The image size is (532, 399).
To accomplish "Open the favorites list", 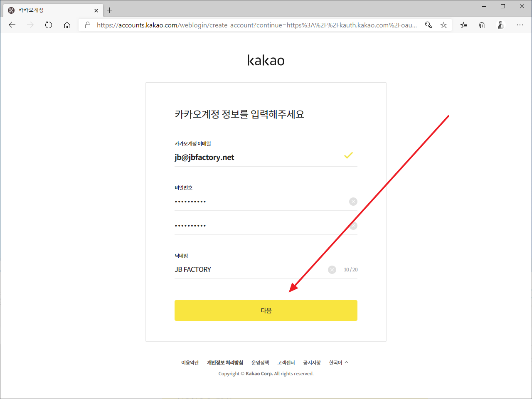I will pos(464,25).
